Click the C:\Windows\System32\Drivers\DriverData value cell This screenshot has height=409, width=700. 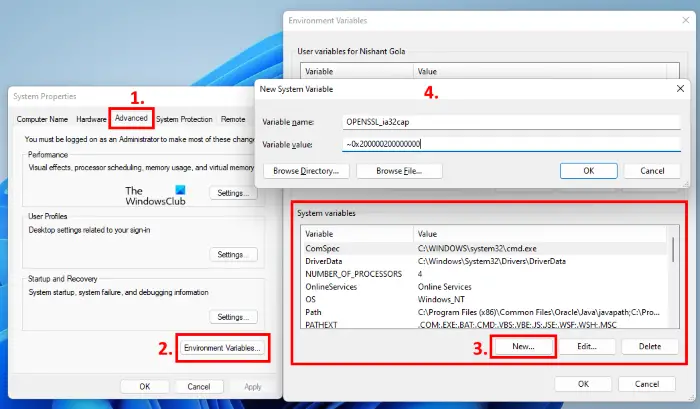click(492, 261)
